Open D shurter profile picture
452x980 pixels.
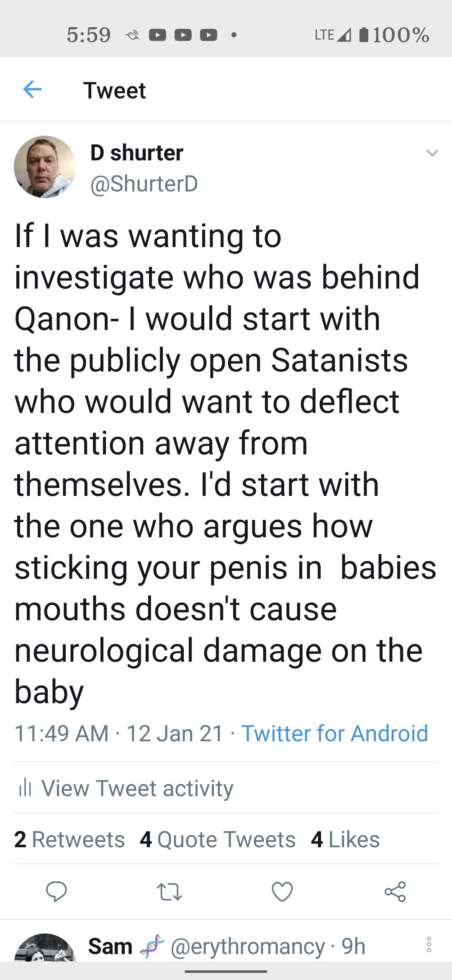(45, 167)
